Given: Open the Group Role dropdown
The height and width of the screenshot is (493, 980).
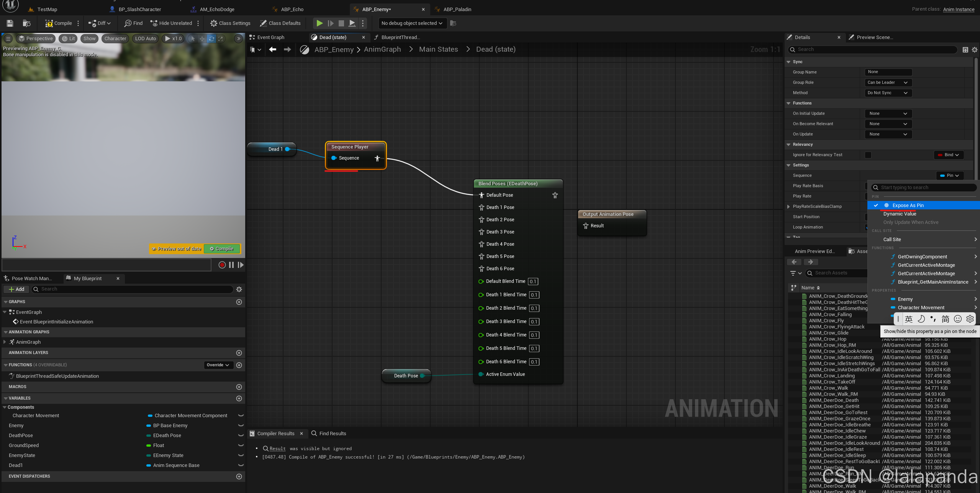Looking at the screenshot, I should tap(888, 83).
